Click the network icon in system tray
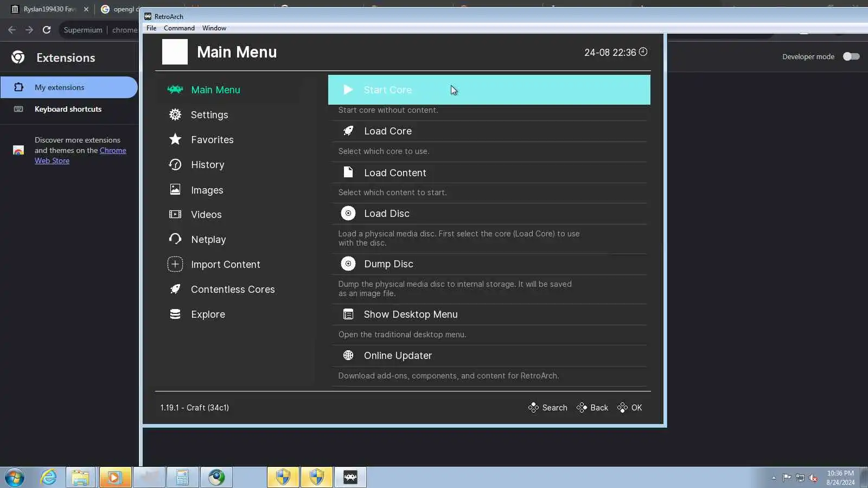 coord(800,478)
